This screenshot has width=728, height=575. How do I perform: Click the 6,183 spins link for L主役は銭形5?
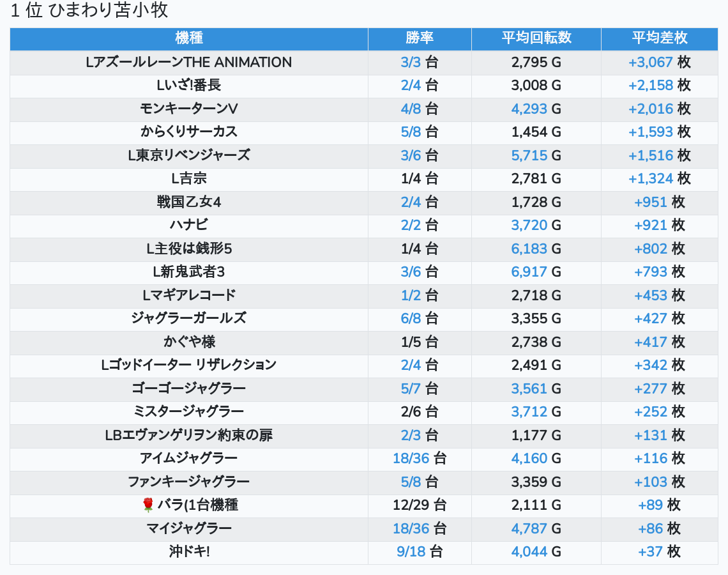point(529,249)
